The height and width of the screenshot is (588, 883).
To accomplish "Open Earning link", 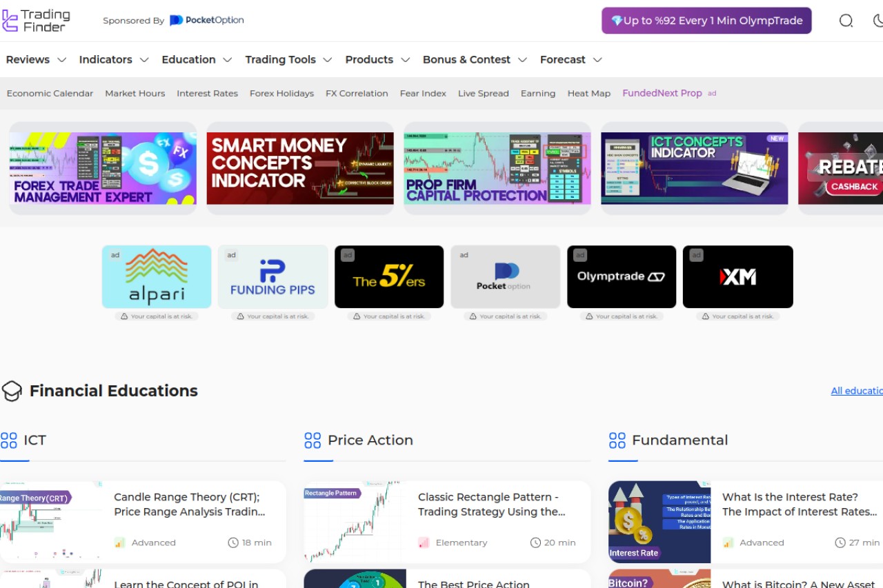I will [538, 93].
